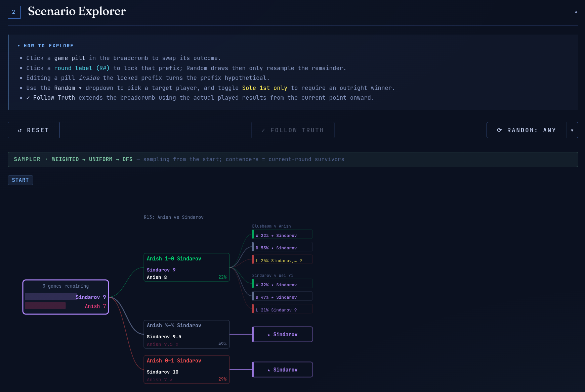
Task: Click the Sindarov winner box after the draw
Action: (283, 335)
